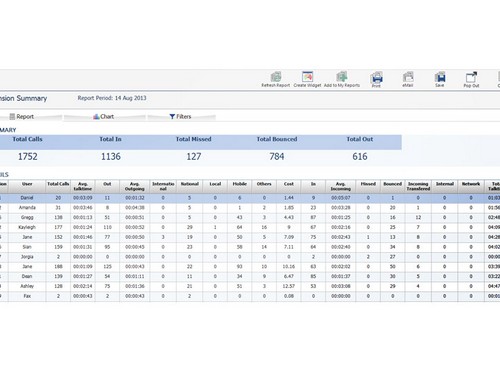Click the Report Period 14 Aug 2013 text
Screen dimensions: 500x375
point(112,98)
